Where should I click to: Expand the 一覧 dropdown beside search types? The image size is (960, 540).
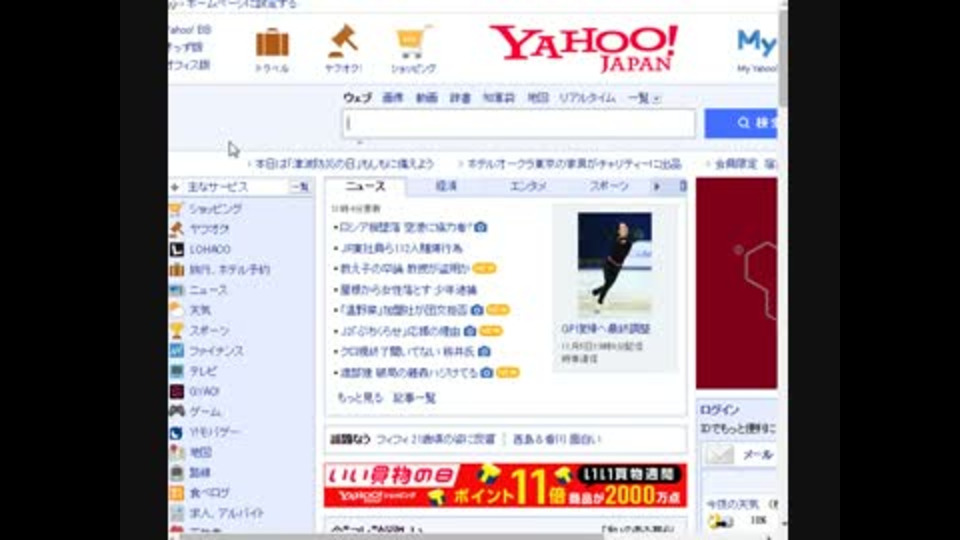tap(643, 98)
